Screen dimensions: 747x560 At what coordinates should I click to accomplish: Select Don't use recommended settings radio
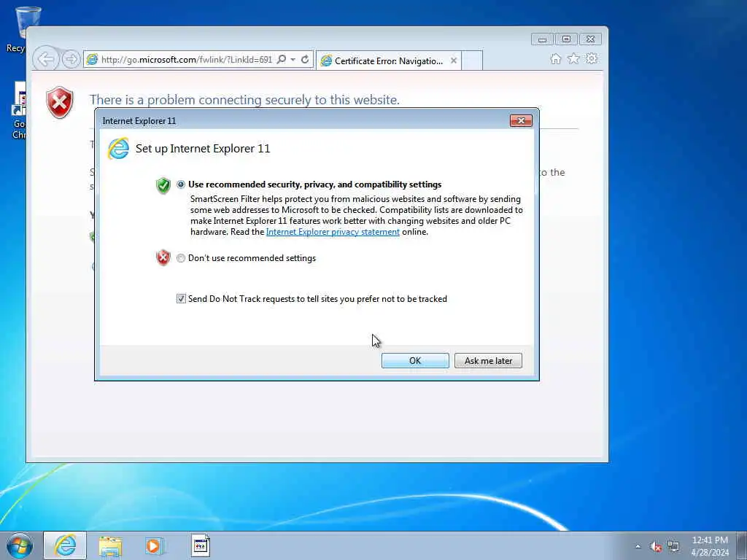[181, 258]
